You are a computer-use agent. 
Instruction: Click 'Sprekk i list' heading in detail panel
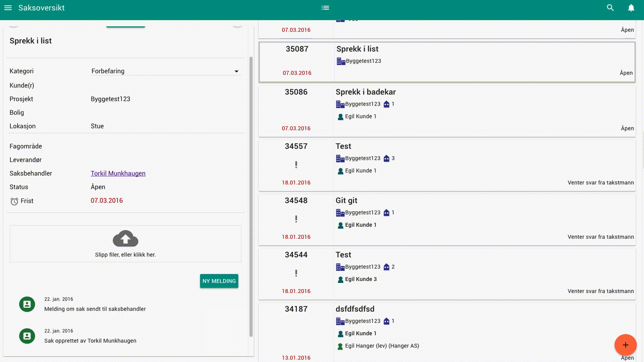pos(31,41)
